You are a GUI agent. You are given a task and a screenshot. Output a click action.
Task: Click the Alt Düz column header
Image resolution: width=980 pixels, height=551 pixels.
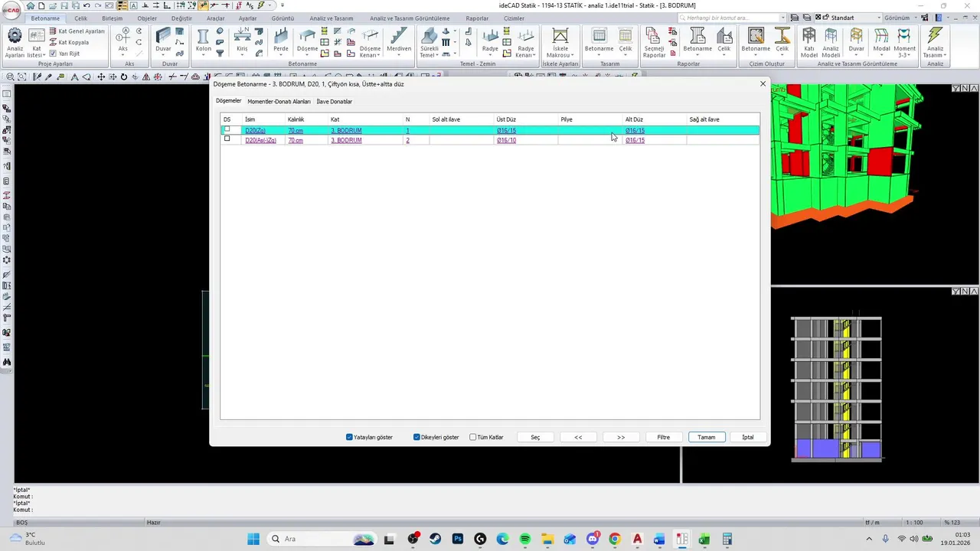pos(634,119)
